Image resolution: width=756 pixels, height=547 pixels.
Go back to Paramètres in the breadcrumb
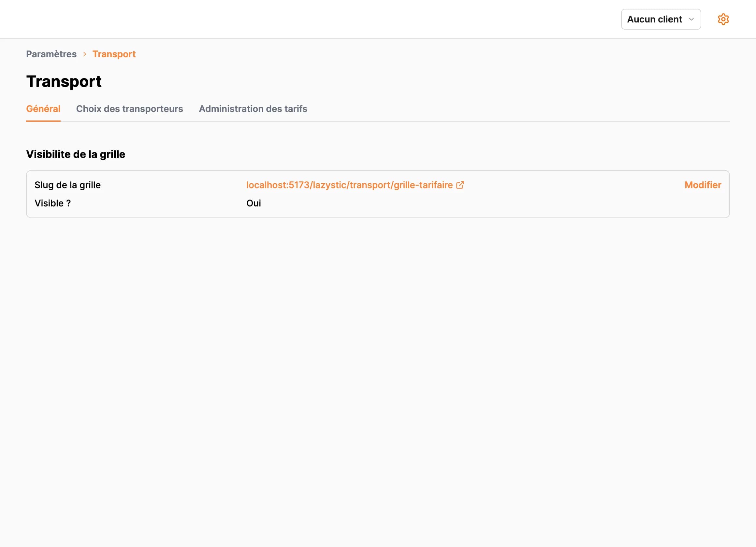51,54
